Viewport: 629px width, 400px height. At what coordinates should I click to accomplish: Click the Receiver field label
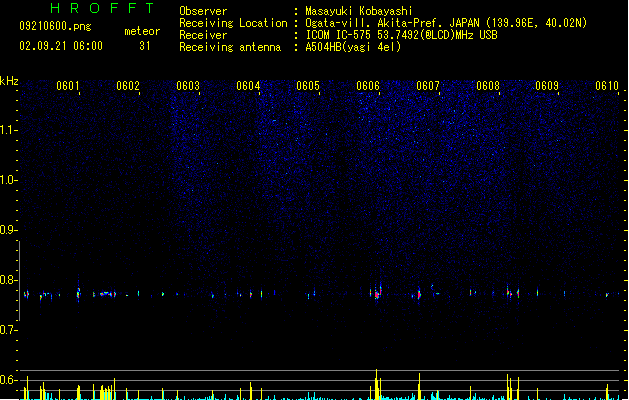click(x=203, y=35)
